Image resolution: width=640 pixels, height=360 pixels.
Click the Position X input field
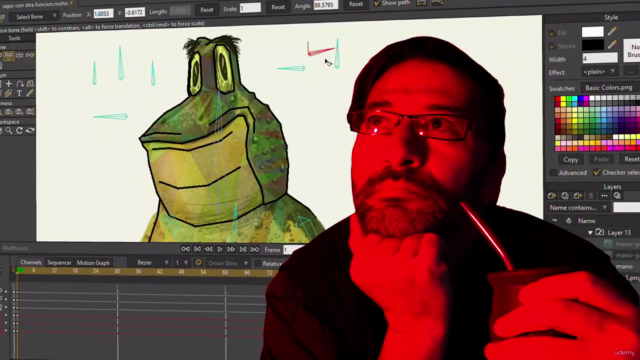103,13
